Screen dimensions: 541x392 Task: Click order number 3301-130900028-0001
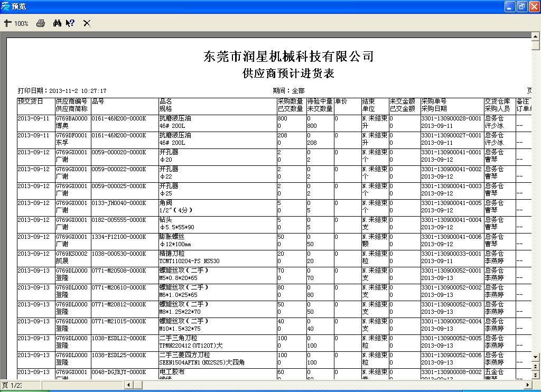click(451, 118)
